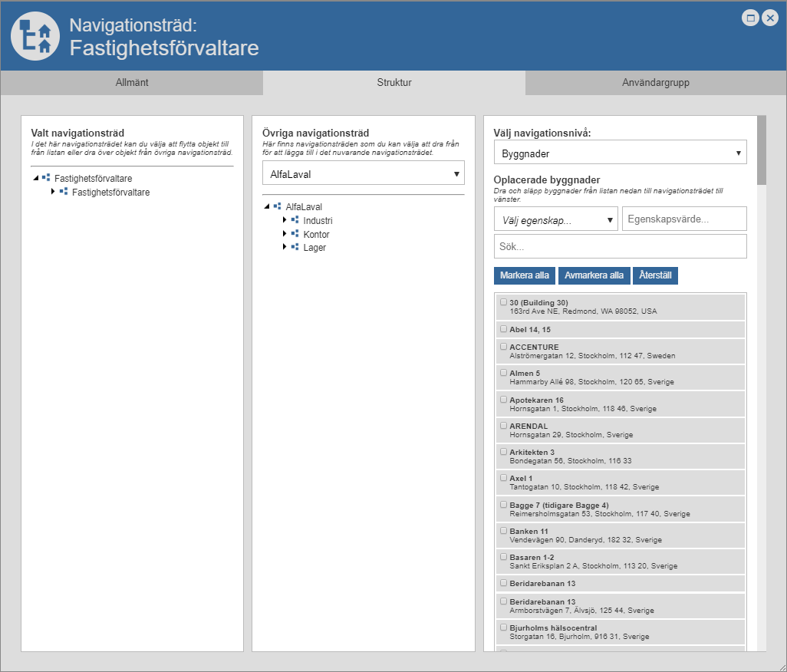Click the node icon beside Industri
This screenshot has width=787, height=672.
[295, 220]
